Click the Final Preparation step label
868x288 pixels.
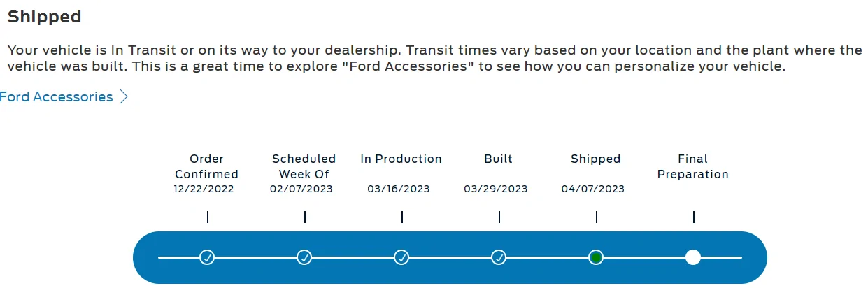pyautogui.click(x=693, y=166)
